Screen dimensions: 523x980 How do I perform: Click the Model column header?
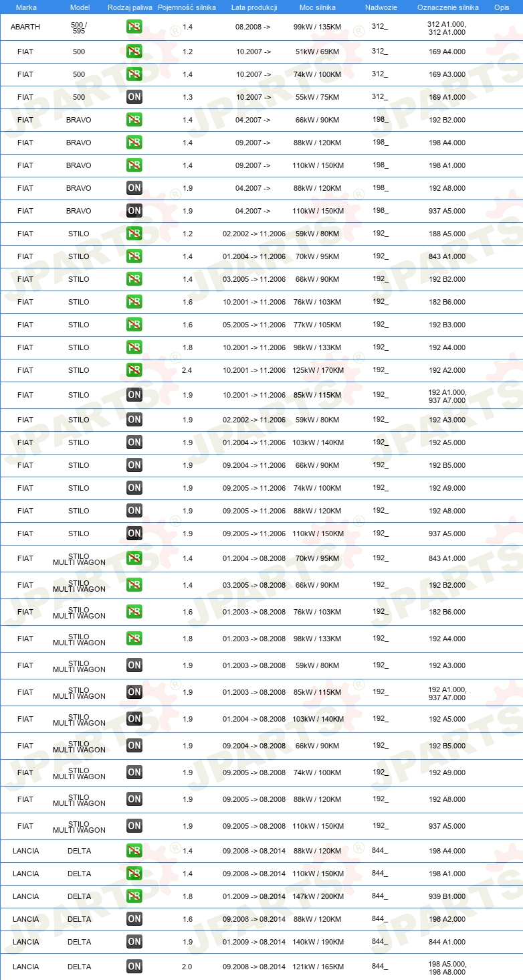pos(80,7)
